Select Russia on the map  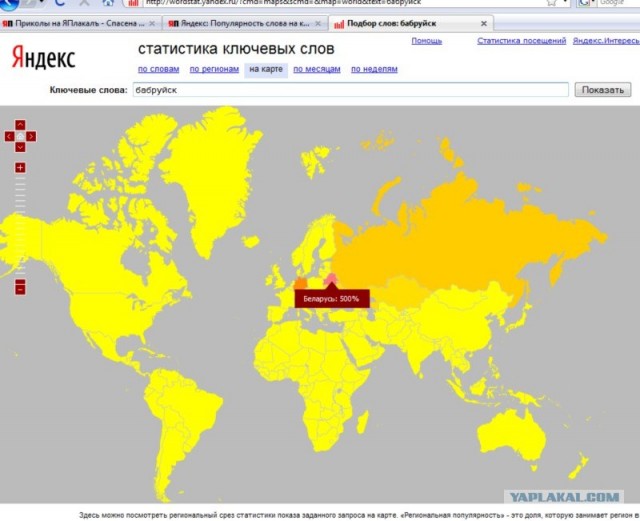click(x=457, y=237)
